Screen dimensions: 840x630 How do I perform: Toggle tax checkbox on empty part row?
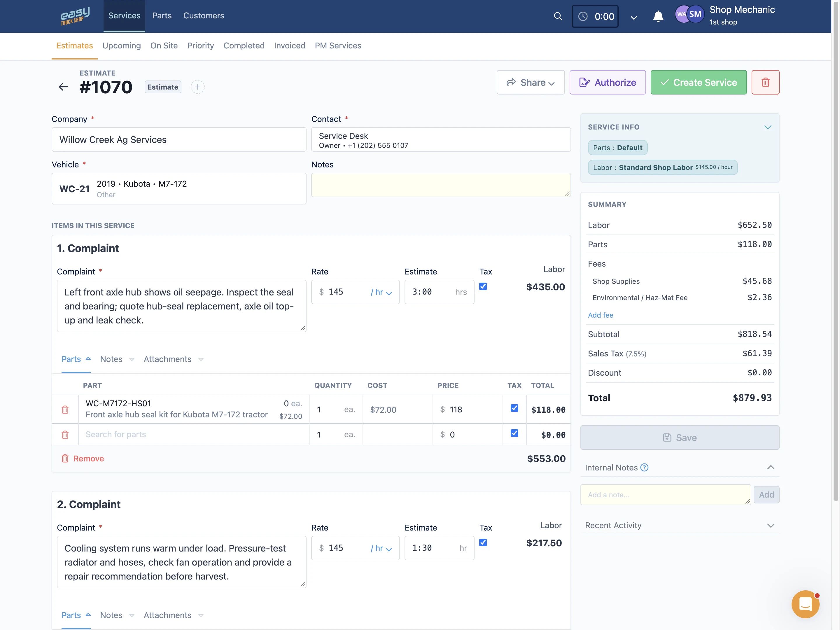tap(514, 433)
